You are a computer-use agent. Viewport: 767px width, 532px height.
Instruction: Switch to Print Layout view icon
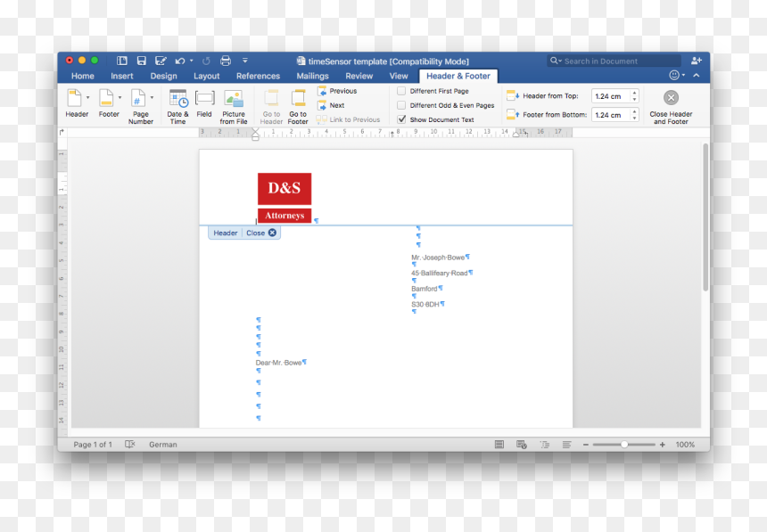(x=499, y=445)
